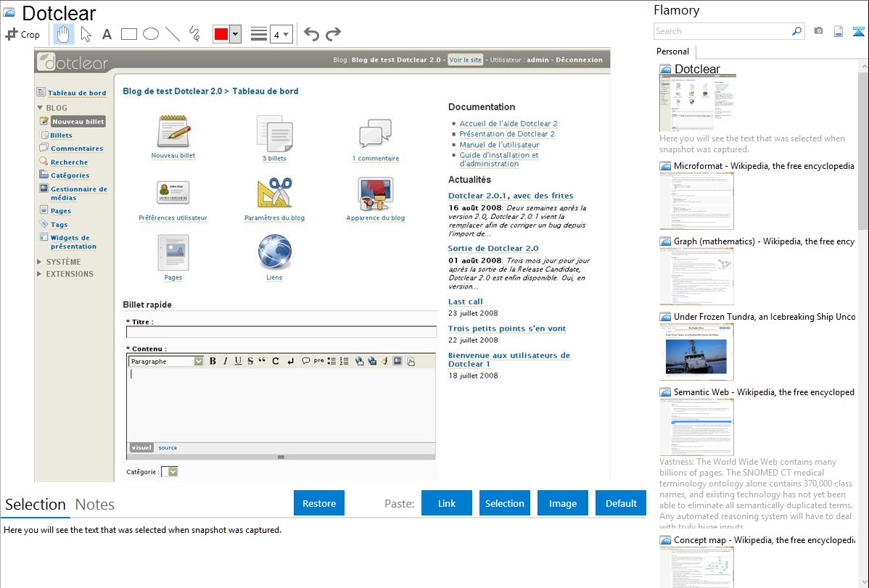This screenshot has height=588, width=869.
Task: Click the Préférences utilisateur ID card icon
Action: [x=173, y=193]
